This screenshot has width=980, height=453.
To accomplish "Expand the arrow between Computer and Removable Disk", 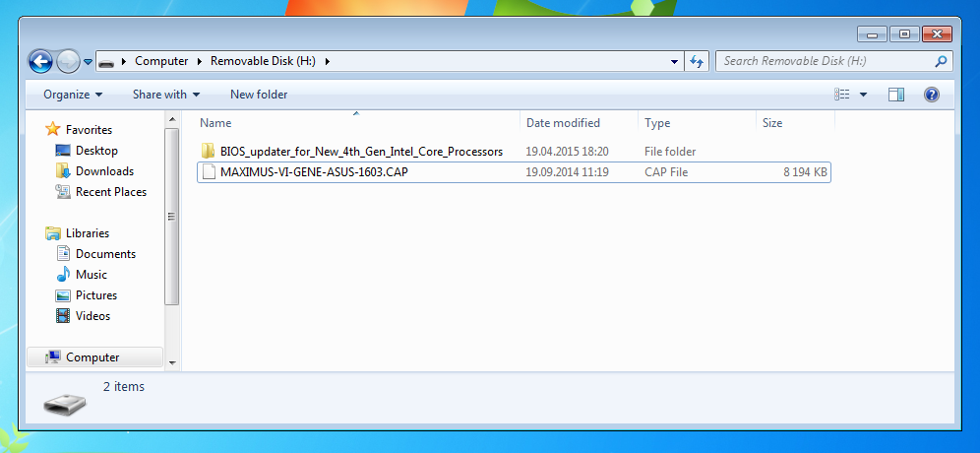I will click(x=200, y=61).
